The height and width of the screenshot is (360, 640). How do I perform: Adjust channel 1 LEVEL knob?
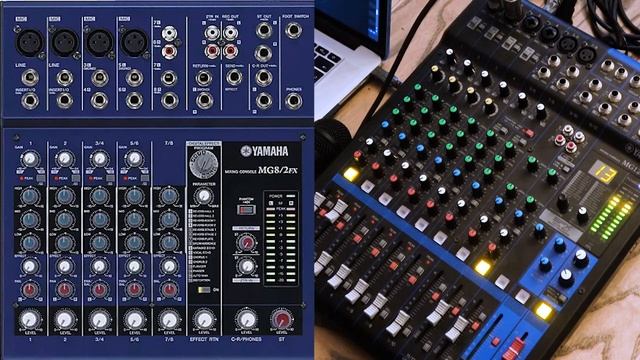30,320
